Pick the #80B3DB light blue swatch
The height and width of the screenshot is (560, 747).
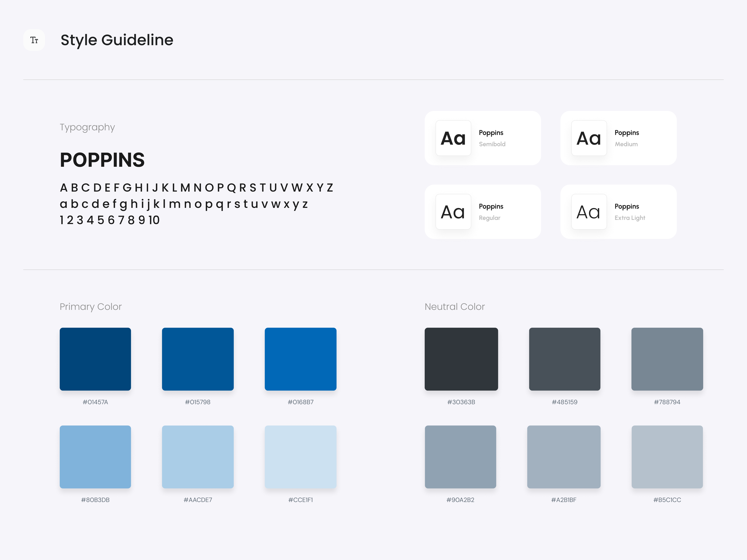point(95,457)
